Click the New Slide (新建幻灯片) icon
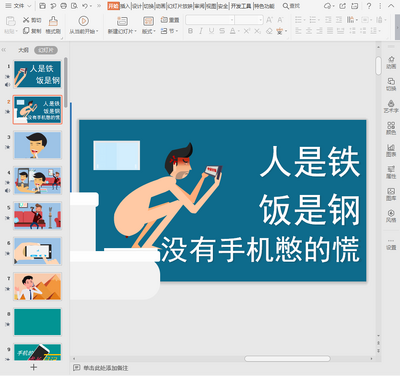 click(x=122, y=21)
